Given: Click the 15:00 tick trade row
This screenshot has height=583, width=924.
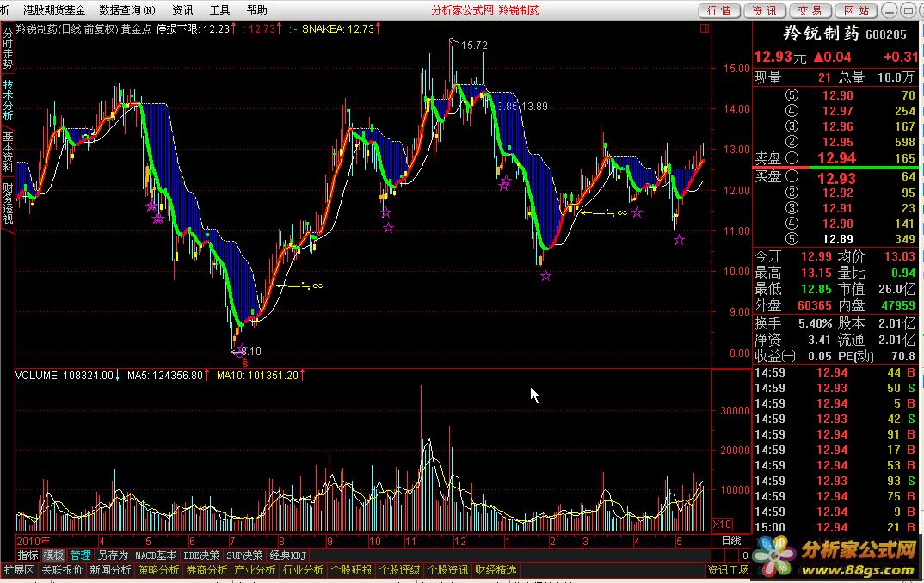Looking at the screenshot, I should (x=835, y=527).
